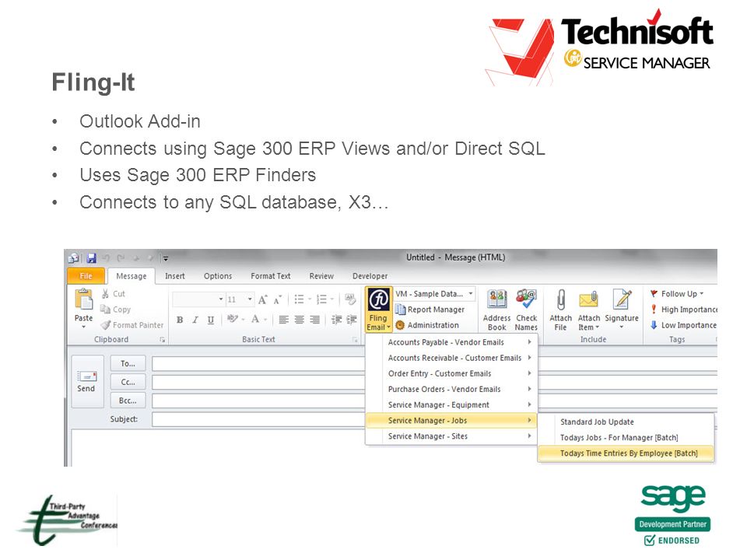The image size is (747, 560).
Task: Open the Signature dropdown arrow
Action: pos(621,327)
